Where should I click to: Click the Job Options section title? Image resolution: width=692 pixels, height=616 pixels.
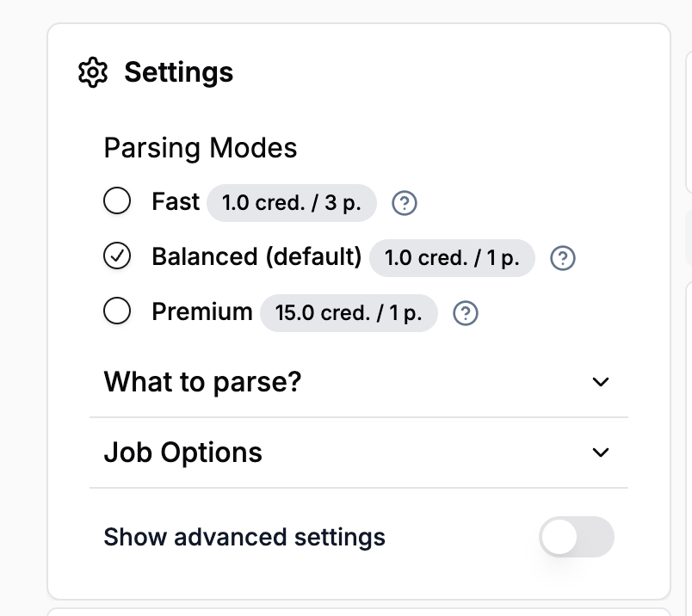[x=182, y=453]
